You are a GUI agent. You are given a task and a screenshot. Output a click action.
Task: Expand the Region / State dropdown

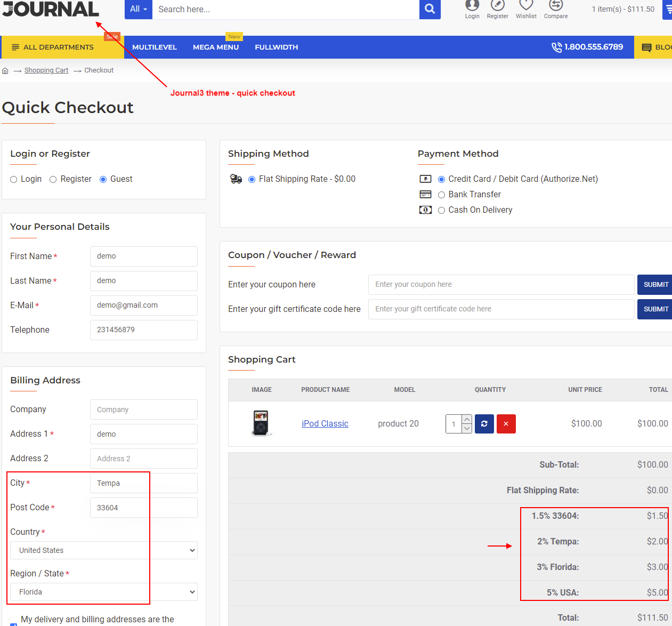[104, 592]
